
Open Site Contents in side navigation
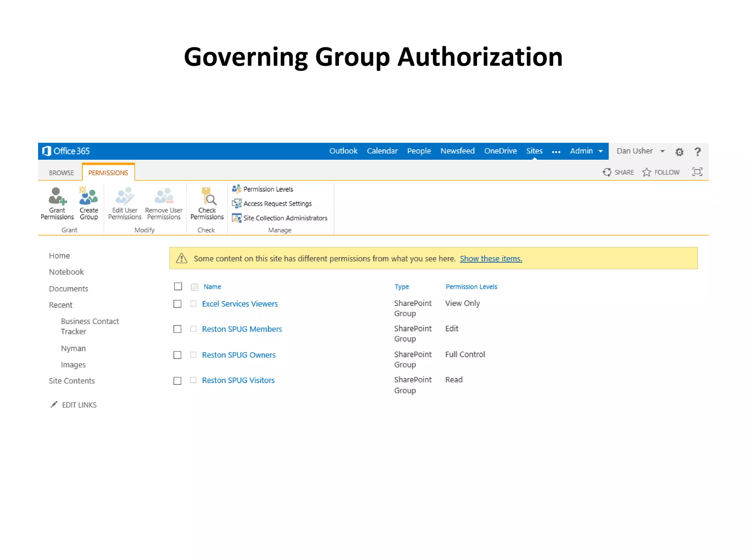pos(71,381)
